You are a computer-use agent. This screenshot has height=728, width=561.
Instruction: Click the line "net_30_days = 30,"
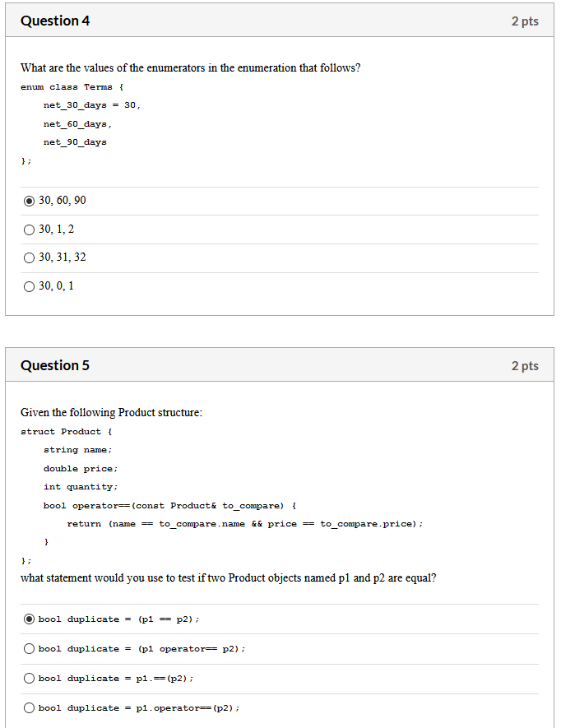[x=90, y=104]
